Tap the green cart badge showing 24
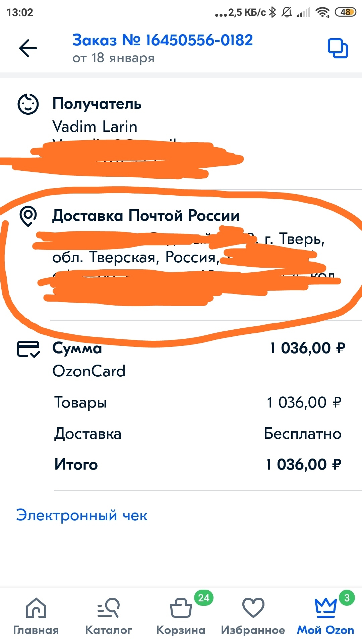Viewport: 362px width, 644px height. [x=204, y=598]
